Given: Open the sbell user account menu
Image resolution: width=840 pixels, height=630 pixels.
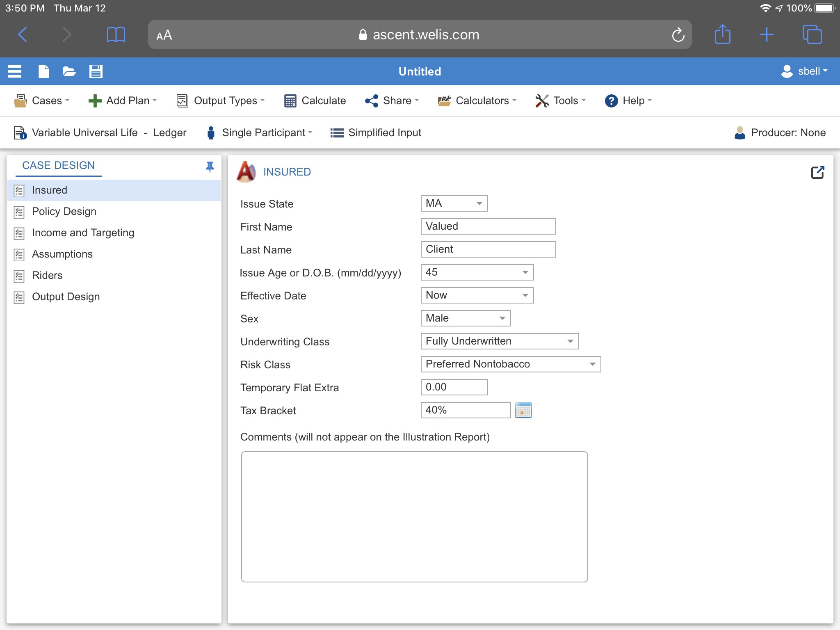Looking at the screenshot, I should pos(804,71).
